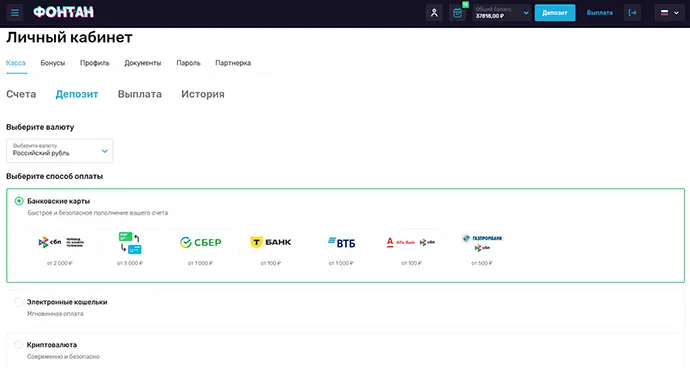This screenshot has height=371, width=690.
Task: Open the История section
Action: click(x=203, y=94)
